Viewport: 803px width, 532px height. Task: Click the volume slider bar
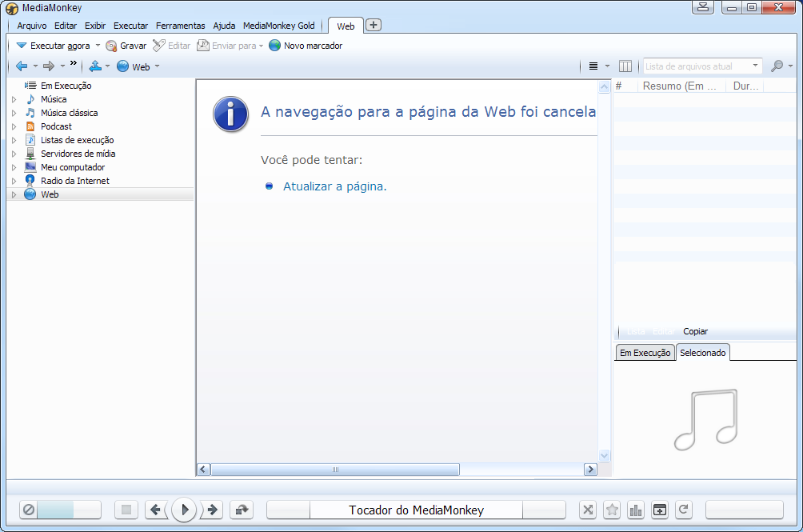tap(69, 510)
